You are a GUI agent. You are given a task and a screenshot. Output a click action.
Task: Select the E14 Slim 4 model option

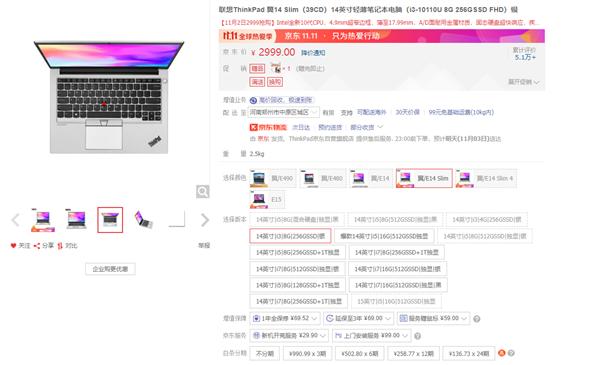486,178
